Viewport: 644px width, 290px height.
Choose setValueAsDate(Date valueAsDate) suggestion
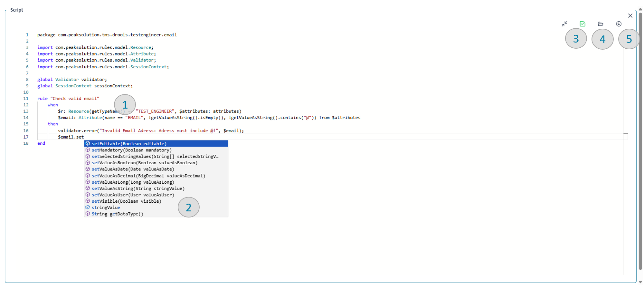click(x=156, y=169)
